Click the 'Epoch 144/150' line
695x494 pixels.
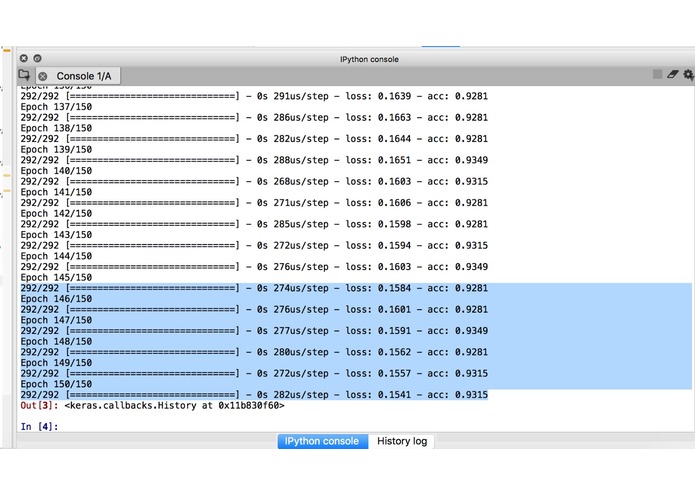(x=56, y=256)
